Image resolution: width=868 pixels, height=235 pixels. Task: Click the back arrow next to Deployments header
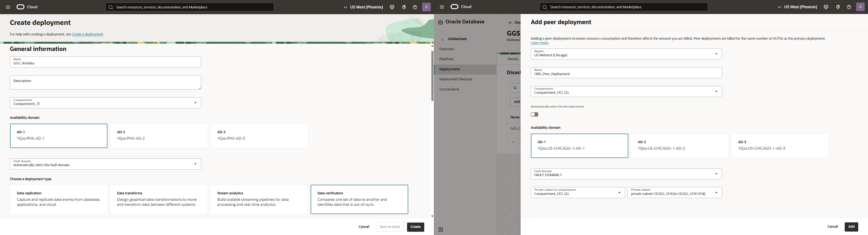(x=510, y=22)
